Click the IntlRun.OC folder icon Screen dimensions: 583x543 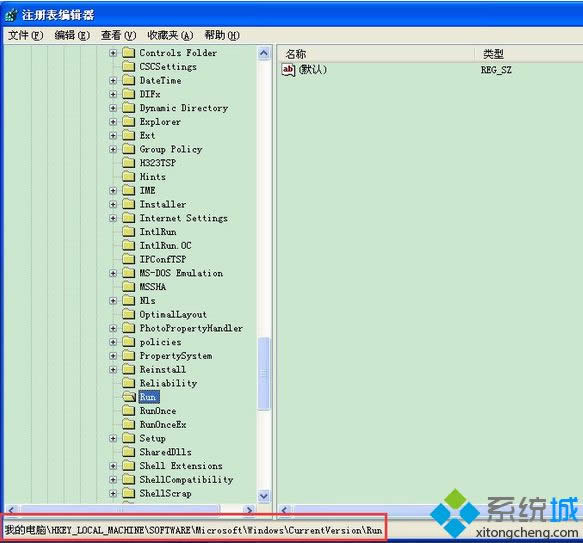tap(129, 245)
